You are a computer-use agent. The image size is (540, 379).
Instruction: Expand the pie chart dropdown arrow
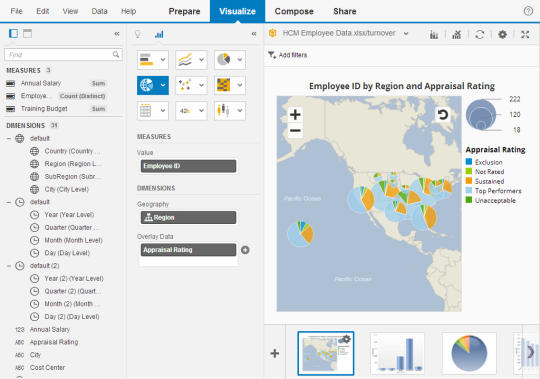coord(240,60)
